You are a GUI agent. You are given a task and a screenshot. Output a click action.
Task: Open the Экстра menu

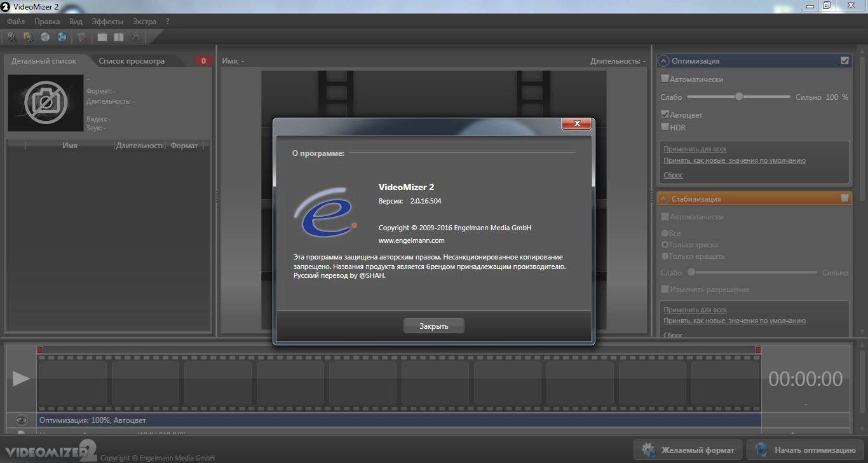point(144,22)
